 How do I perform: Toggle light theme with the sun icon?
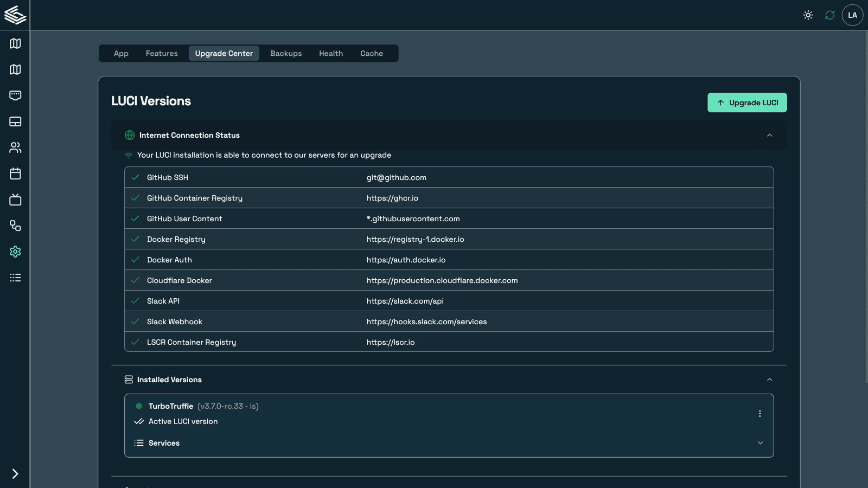coord(808,15)
